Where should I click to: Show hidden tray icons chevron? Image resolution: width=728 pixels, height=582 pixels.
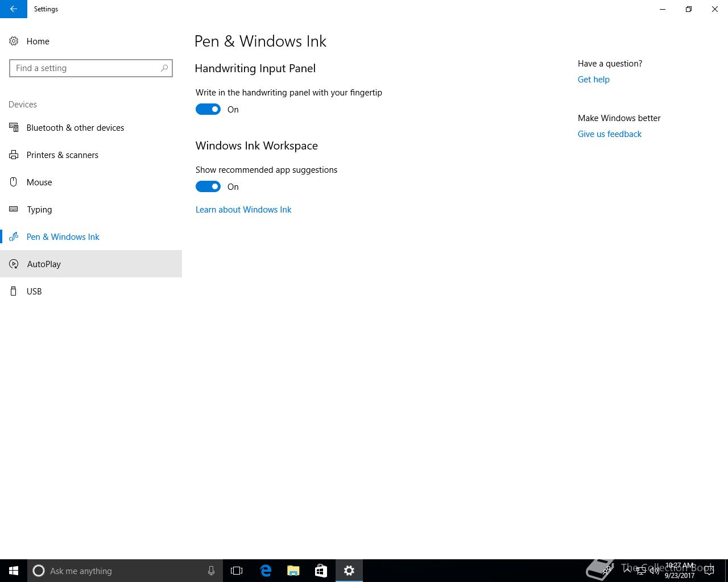[x=627, y=571]
